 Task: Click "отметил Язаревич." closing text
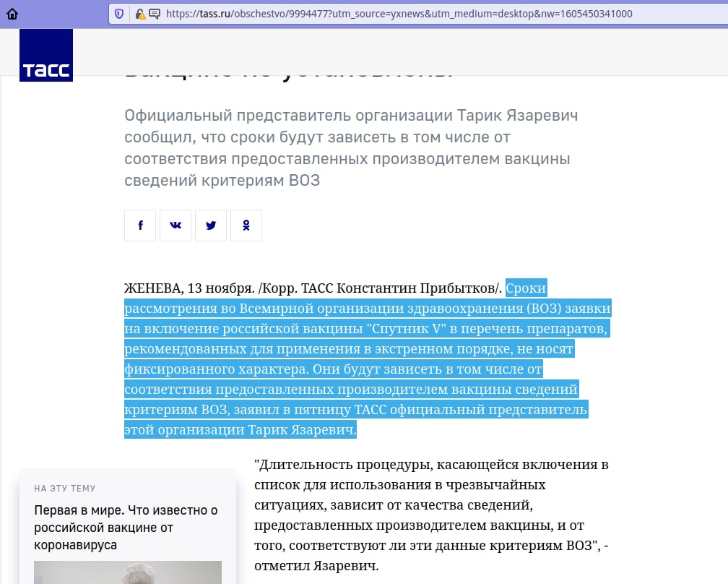click(316, 565)
